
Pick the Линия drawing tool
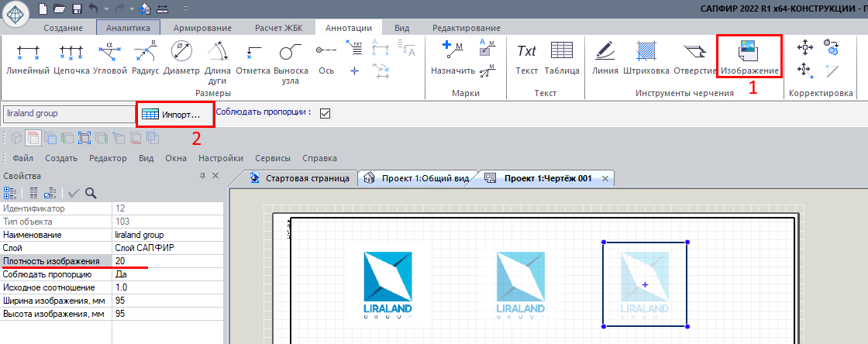(605, 58)
